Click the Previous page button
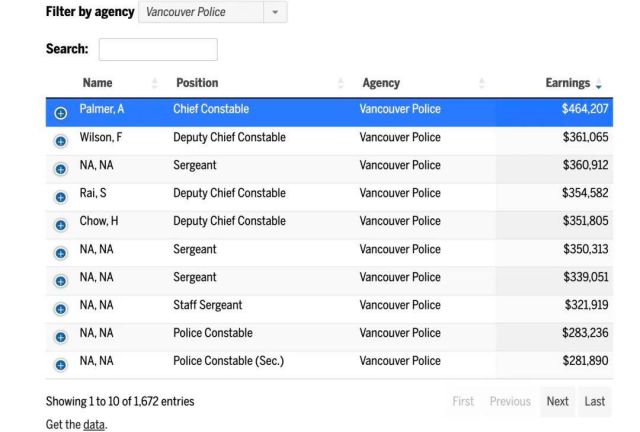Image resolution: width=640 pixels, height=432 pixels. click(510, 401)
